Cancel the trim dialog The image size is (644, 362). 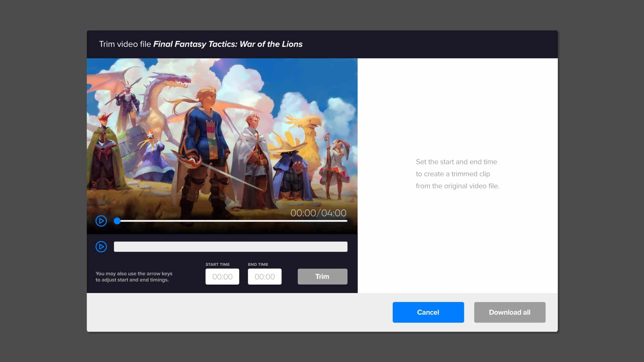pyautogui.click(x=428, y=312)
